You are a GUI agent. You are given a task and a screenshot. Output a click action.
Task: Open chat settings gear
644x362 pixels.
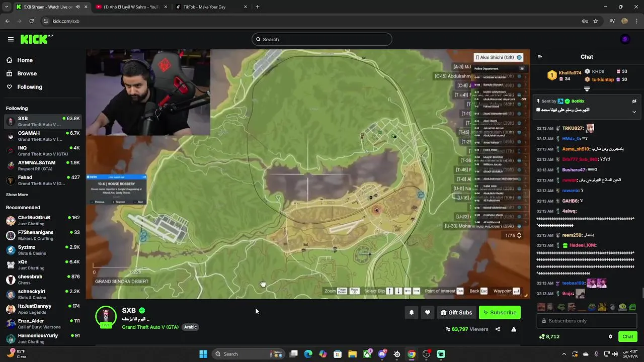[610, 336]
